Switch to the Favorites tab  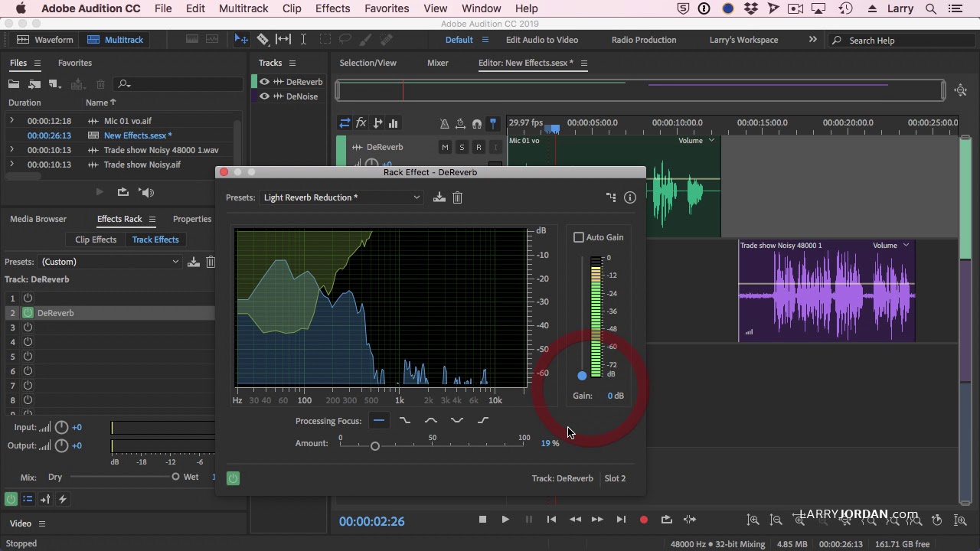pyautogui.click(x=75, y=63)
